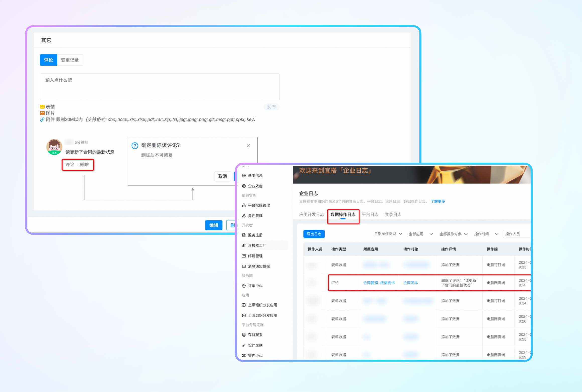Expand the 全部操作类型 dropdown
The height and width of the screenshot is (392, 582).
[388, 234]
